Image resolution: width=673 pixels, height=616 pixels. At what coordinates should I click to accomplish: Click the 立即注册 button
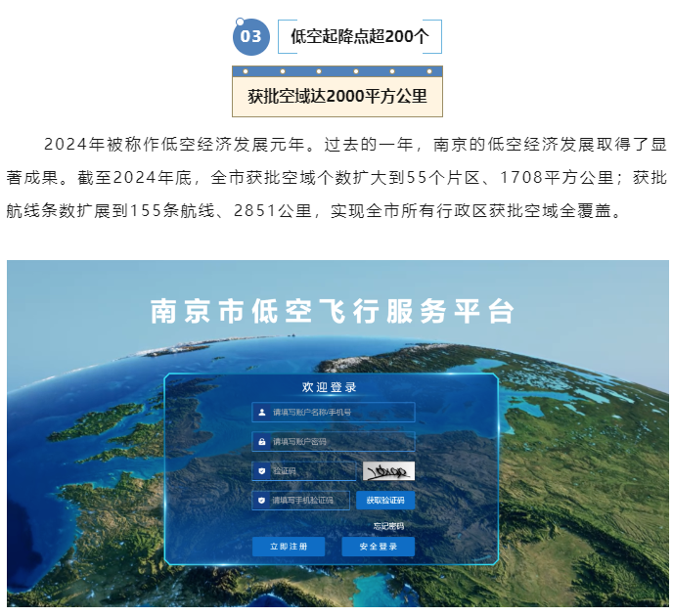[289, 547]
